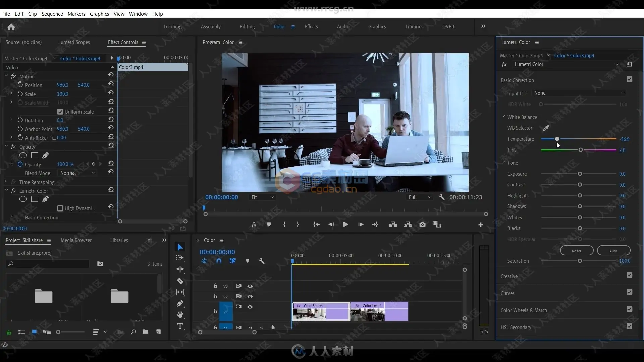The width and height of the screenshot is (644, 362).
Task: Select the Type tool
Action: [x=180, y=326]
